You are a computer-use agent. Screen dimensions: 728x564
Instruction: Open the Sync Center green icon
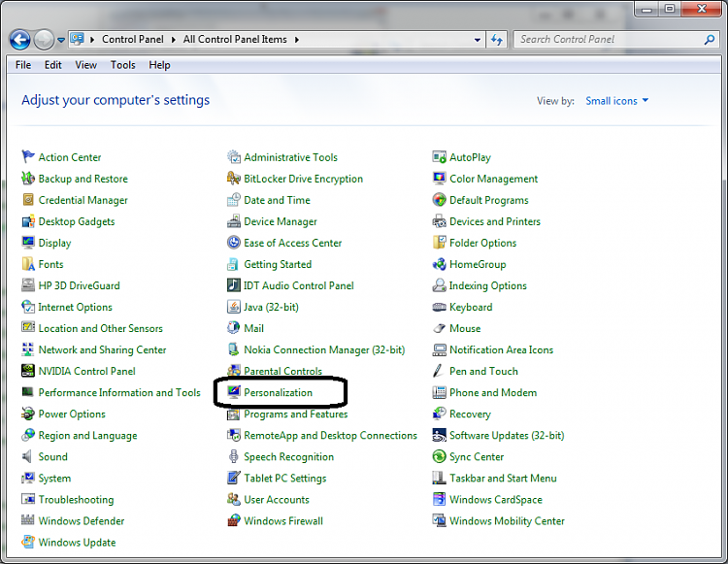(x=439, y=456)
